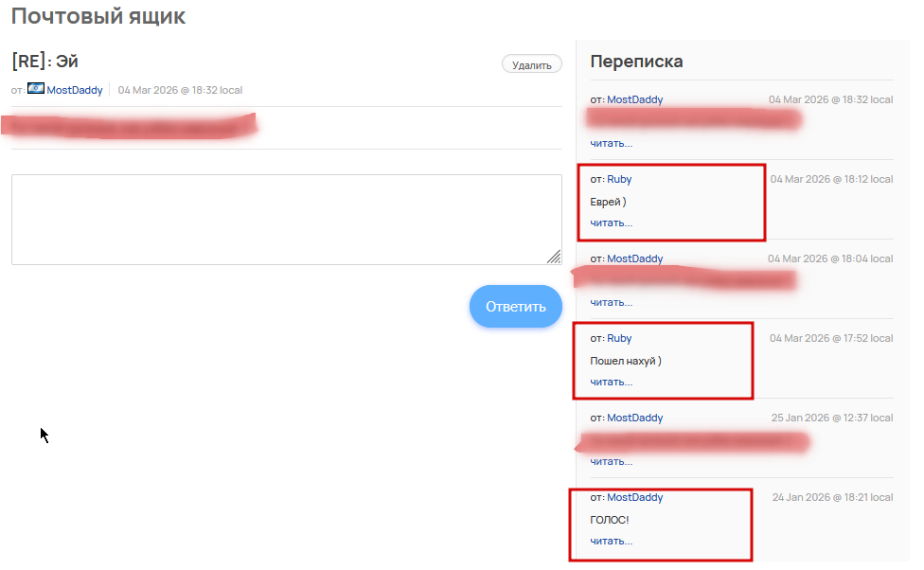Click читать... under the 18:32 message
The height and width of the screenshot is (570, 924).
tap(611, 143)
